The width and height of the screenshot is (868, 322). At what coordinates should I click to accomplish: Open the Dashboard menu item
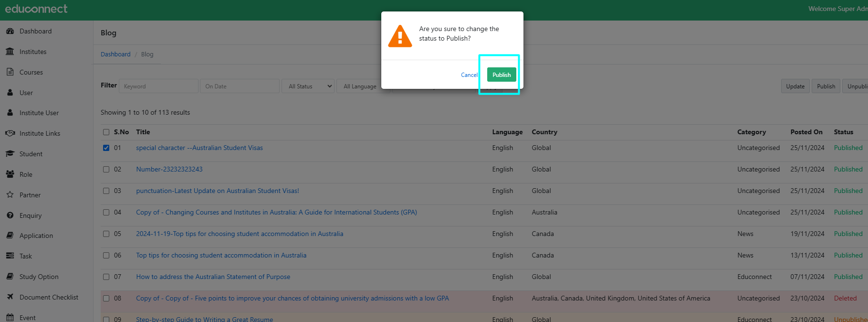pos(35,31)
